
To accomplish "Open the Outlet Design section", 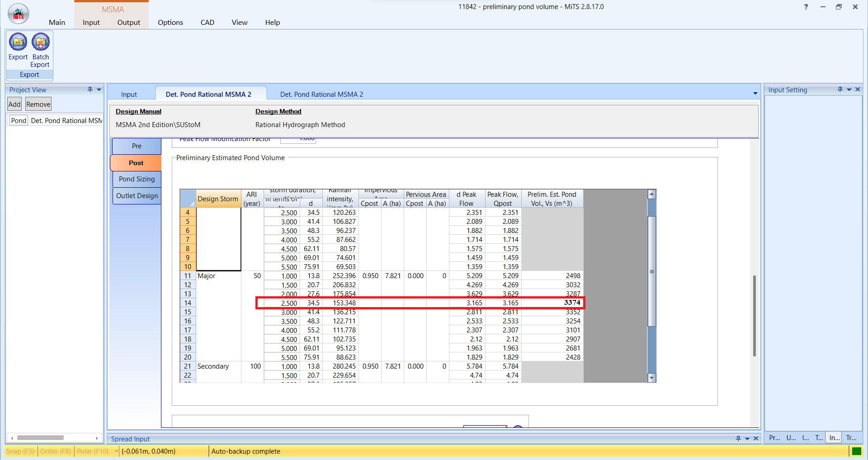I will (137, 196).
